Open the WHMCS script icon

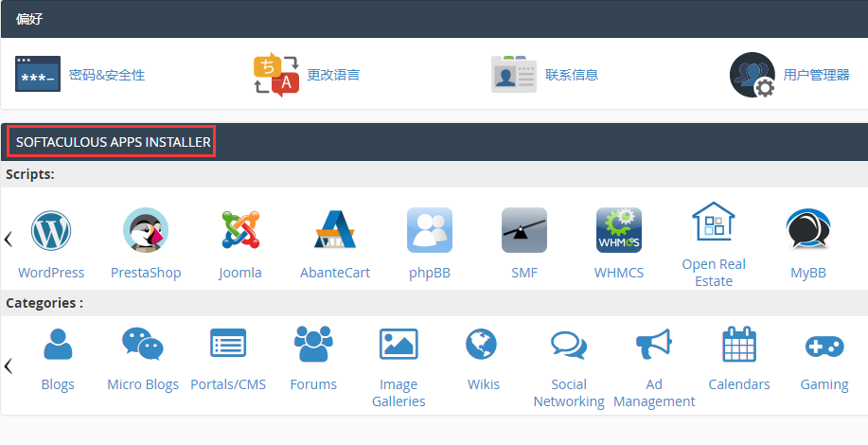[619, 230]
